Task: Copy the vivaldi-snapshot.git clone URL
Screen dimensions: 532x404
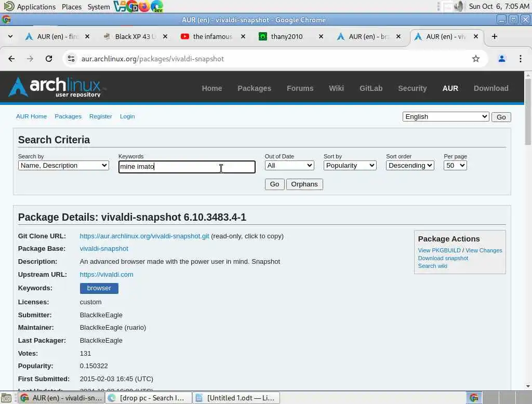Action: (x=144, y=236)
